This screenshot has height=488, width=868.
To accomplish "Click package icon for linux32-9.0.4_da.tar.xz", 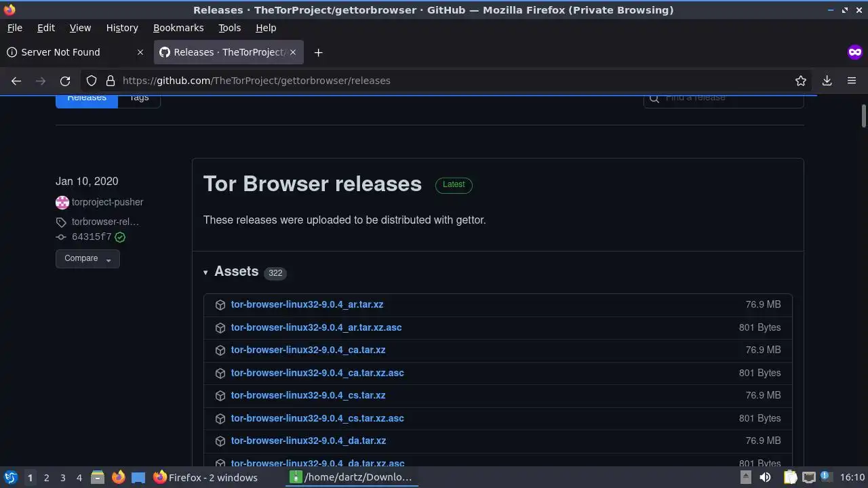I will pos(220,441).
